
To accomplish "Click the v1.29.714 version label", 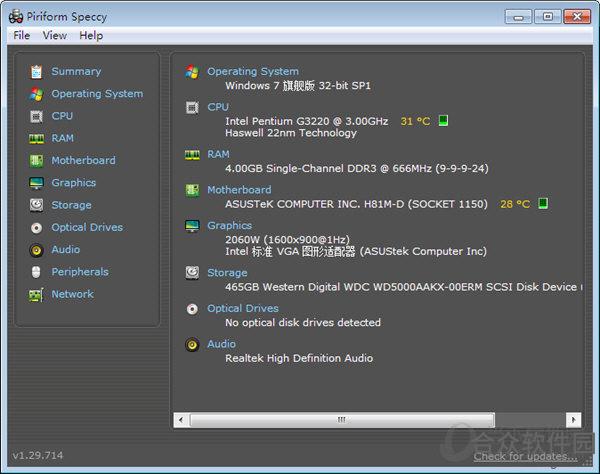I will click(x=38, y=455).
